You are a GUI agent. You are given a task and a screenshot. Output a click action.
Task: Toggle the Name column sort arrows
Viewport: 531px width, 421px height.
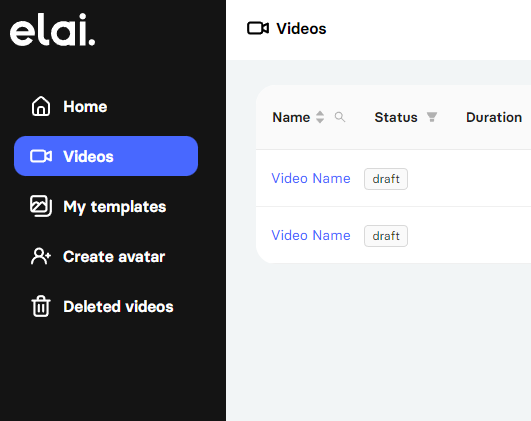320,117
